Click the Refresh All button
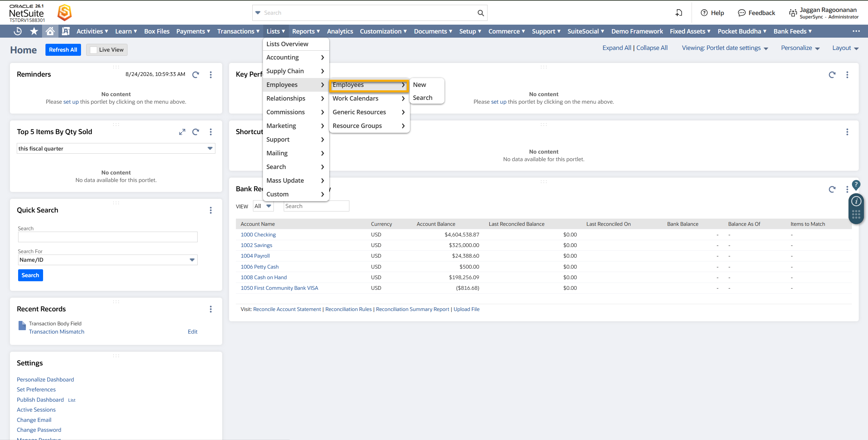Screen dimensions: 868x440 click(63, 50)
